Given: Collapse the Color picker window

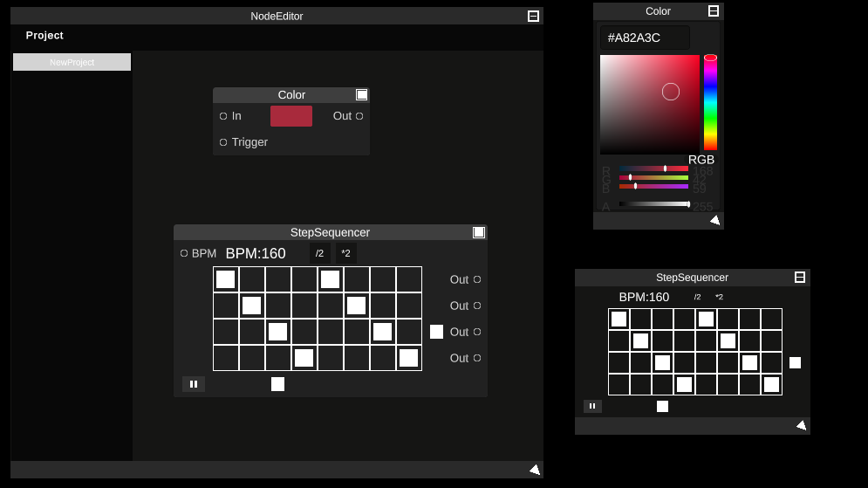Looking at the screenshot, I should (x=714, y=11).
